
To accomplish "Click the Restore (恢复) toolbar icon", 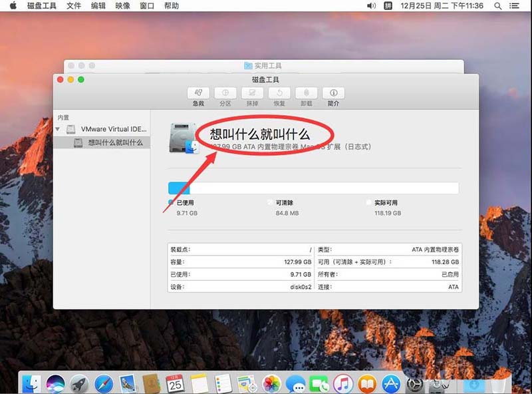I will (279, 93).
